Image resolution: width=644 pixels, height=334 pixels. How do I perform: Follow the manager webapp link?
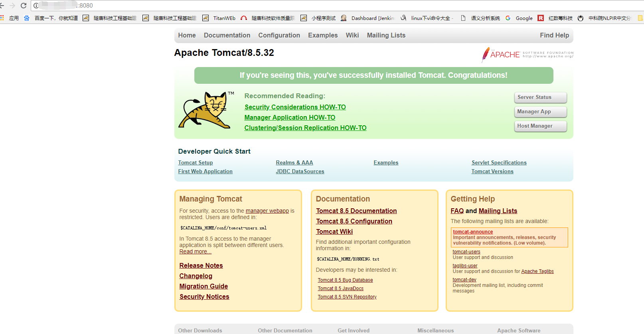[x=267, y=211]
